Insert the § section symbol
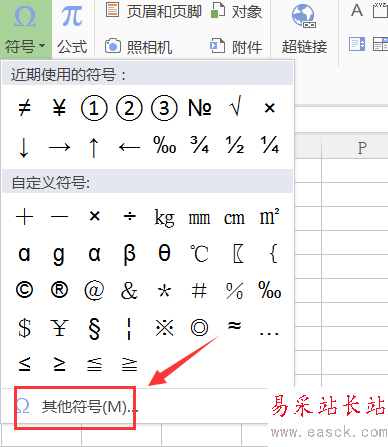Screen dimensions: 388x447 pos(94,328)
